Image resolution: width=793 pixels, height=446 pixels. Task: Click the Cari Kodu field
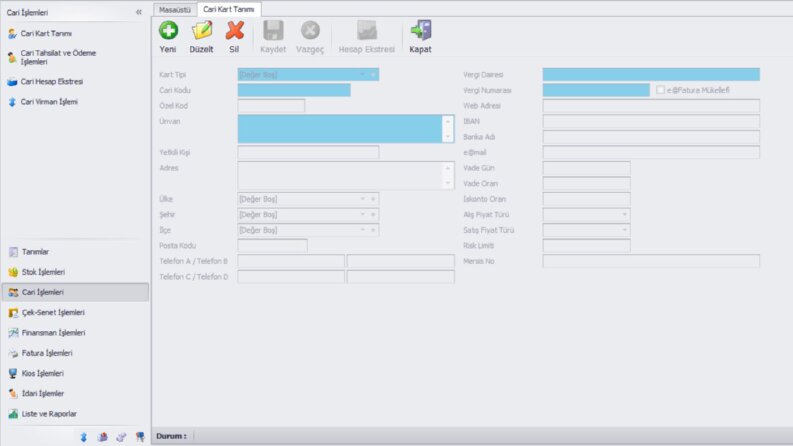point(294,91)
